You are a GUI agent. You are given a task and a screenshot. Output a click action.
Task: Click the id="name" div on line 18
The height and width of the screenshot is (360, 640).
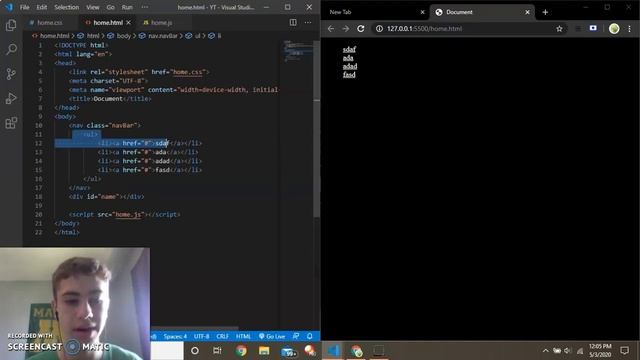coord(107,197)
